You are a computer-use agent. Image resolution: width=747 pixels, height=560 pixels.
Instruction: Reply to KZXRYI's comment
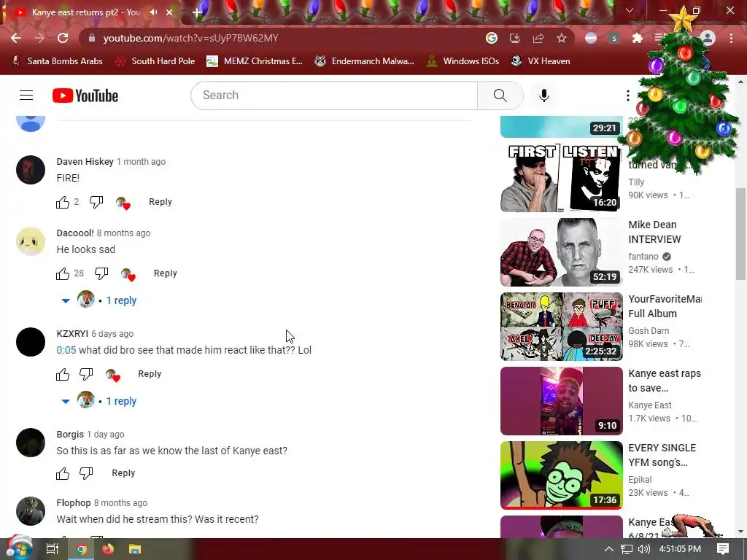click(150, 374)
